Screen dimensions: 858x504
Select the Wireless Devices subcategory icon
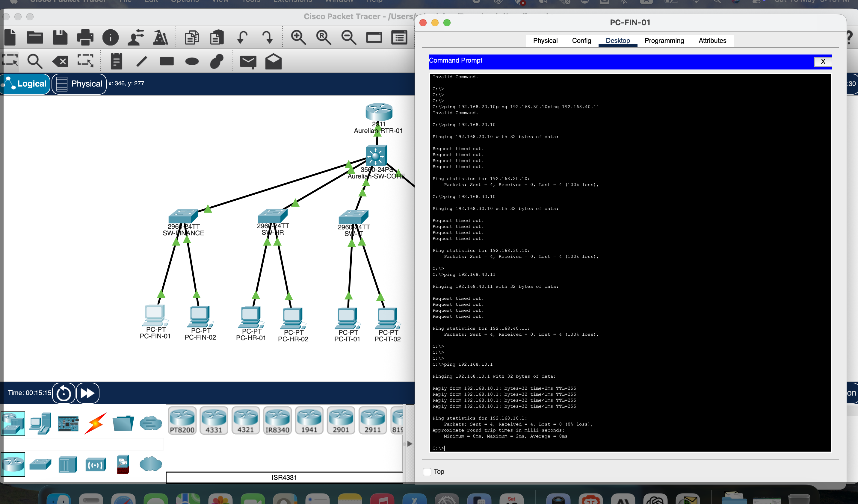[x=96, y=464]
